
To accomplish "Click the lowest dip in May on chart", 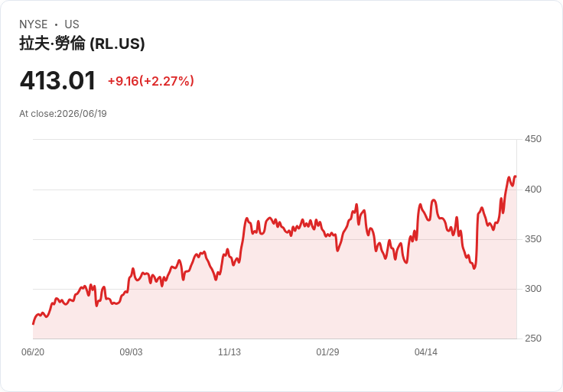I will [x=474, y=268].
